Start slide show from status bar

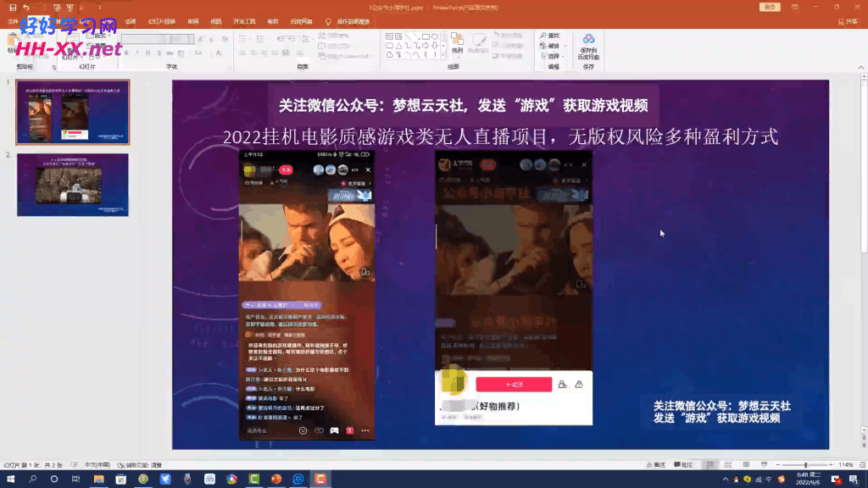[764, 465]
